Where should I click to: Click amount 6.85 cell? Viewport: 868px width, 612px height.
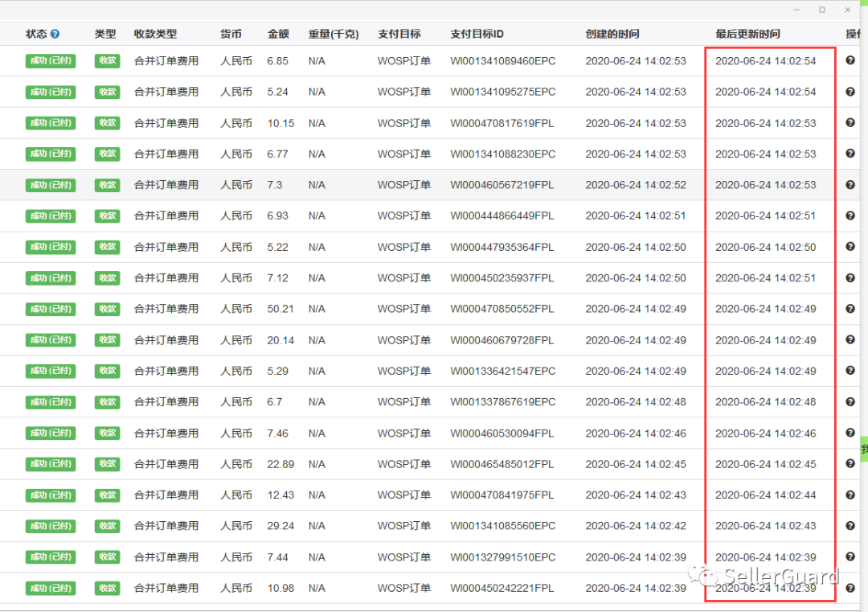[278, 61]
